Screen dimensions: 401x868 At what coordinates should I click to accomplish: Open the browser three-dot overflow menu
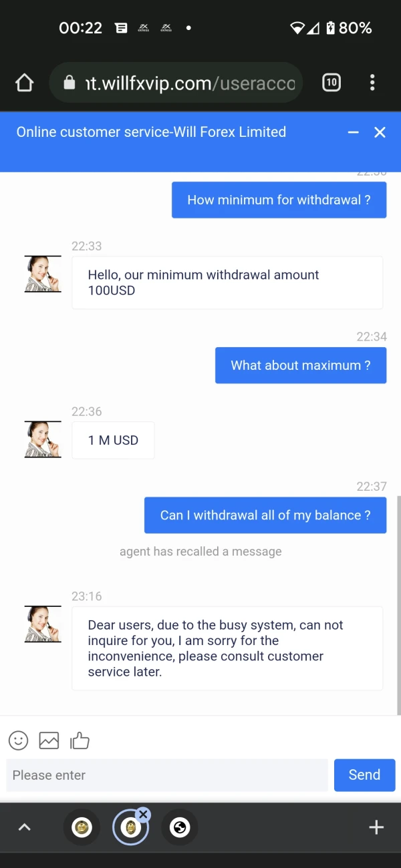pos(372,83)
